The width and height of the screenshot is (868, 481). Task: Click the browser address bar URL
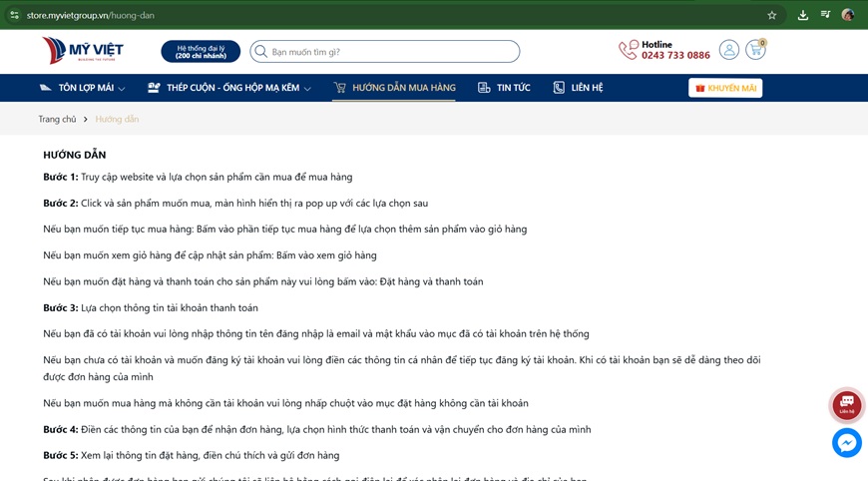click(90, 16)
